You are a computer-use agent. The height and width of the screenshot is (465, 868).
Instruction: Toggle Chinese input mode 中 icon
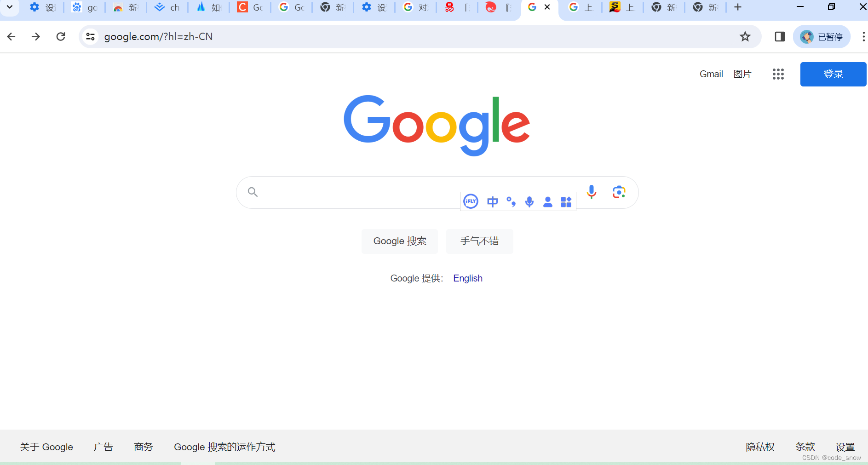click(493, 201)
